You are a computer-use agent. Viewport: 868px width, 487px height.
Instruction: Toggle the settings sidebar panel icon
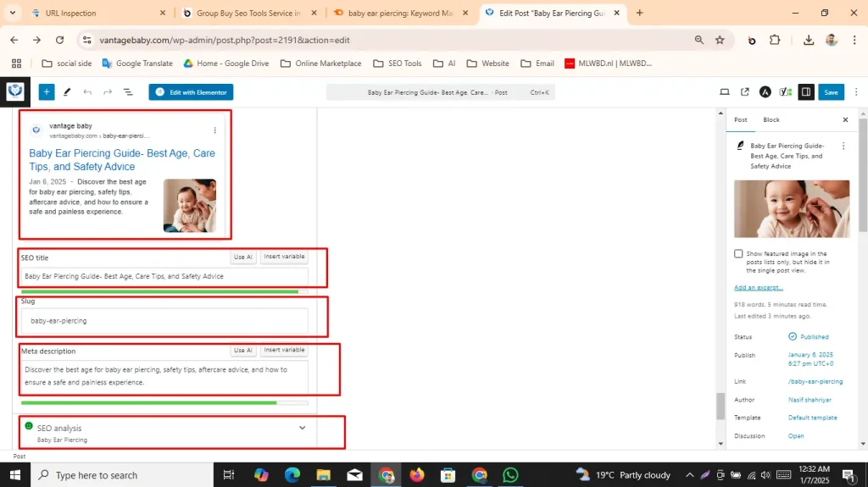(x=806, y=92)
